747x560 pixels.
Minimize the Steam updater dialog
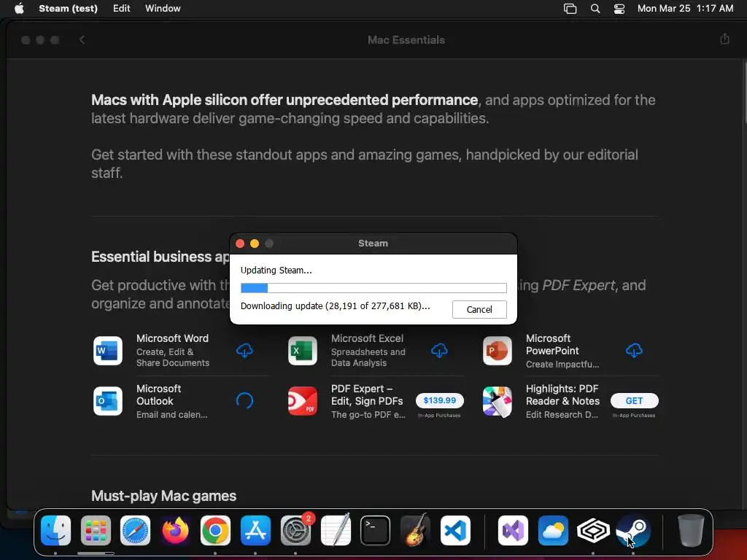pyautogui.click(x=255, y=244)
